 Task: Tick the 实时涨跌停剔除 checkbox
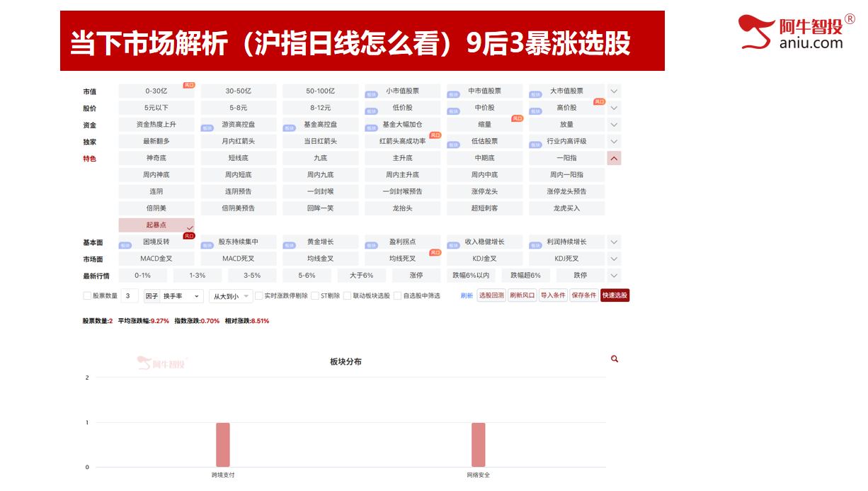(x=259, y=296)
